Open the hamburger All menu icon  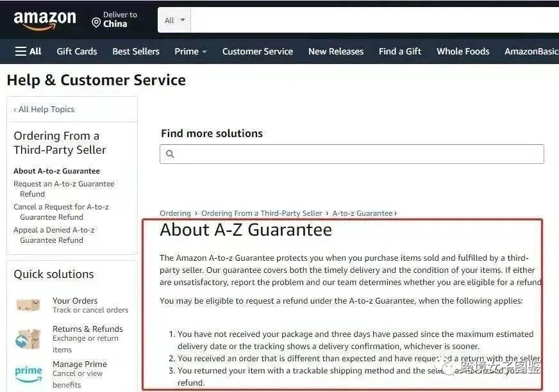click(21, 51)
